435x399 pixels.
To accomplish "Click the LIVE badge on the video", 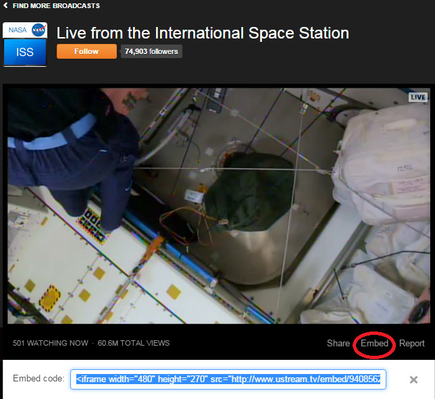I will [418, 97].
